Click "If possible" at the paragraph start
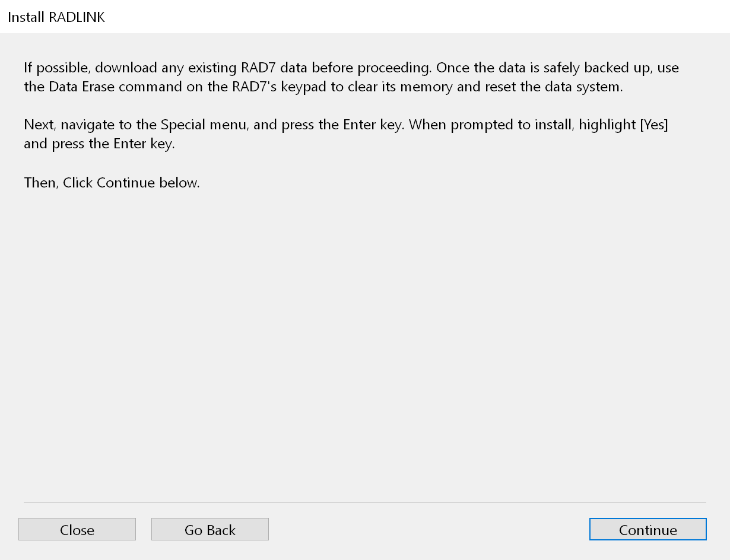Screen dimensions: 730x560 tap(55, 68)
